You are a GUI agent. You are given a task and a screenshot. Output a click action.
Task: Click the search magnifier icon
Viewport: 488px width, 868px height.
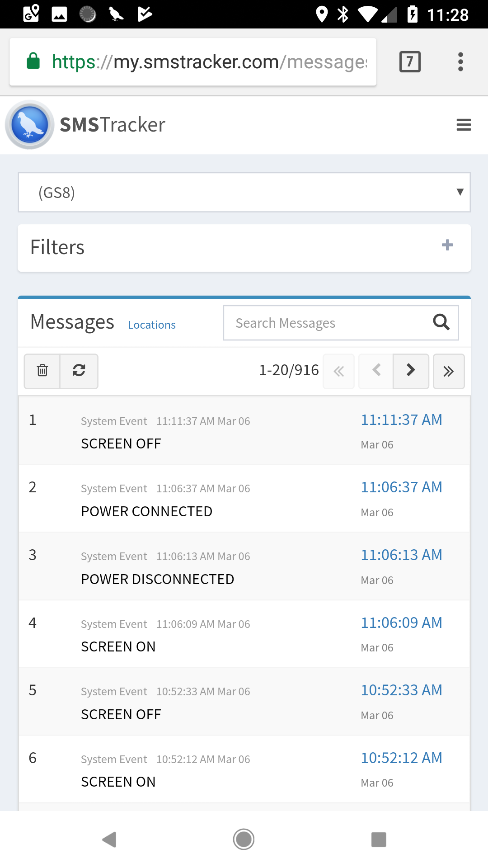pos(441,322)
